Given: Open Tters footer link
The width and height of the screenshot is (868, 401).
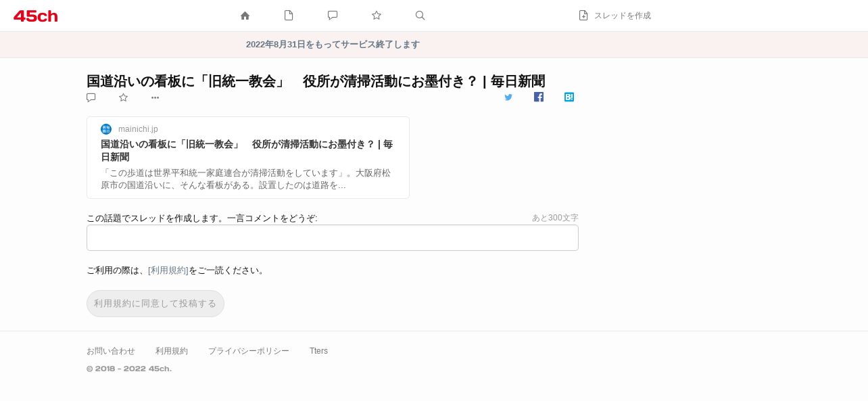Looking at the screenshot, I should (318, 351).
